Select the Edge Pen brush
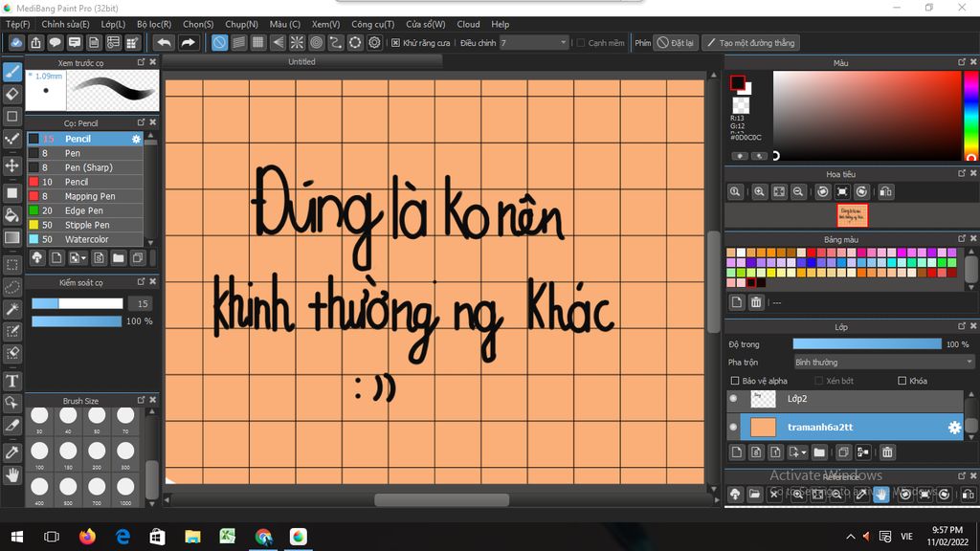 click(85, 210)
